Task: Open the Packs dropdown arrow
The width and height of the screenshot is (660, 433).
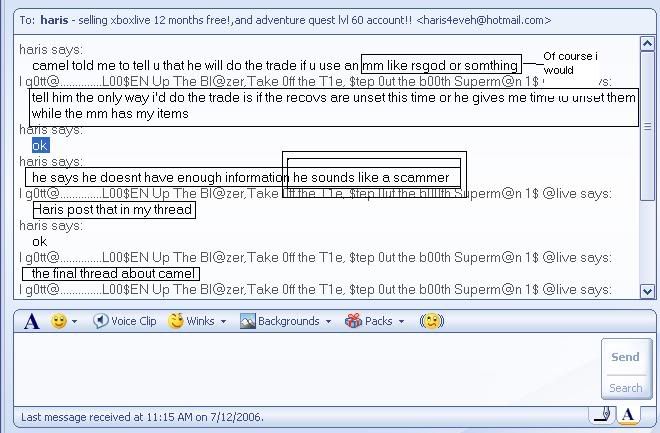Action: coord(400,322)
